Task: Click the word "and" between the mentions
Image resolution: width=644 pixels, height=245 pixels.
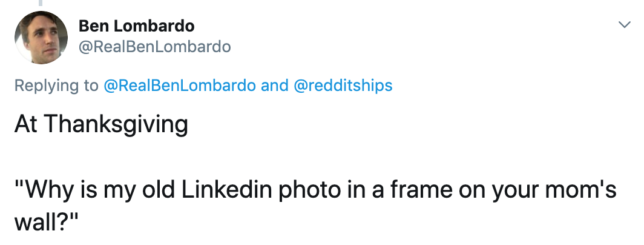Action: click(x=274, y=86)
